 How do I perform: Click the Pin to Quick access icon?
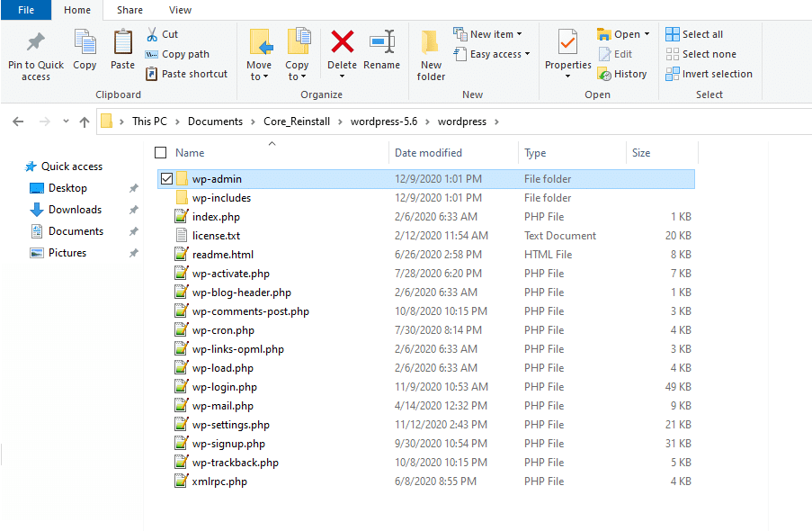[35, 51]
